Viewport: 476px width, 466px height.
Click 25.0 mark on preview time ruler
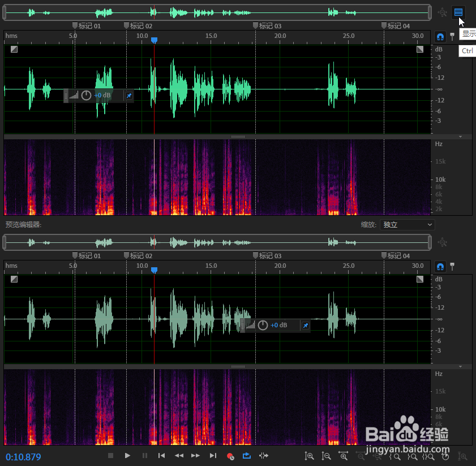coord(349,266)
